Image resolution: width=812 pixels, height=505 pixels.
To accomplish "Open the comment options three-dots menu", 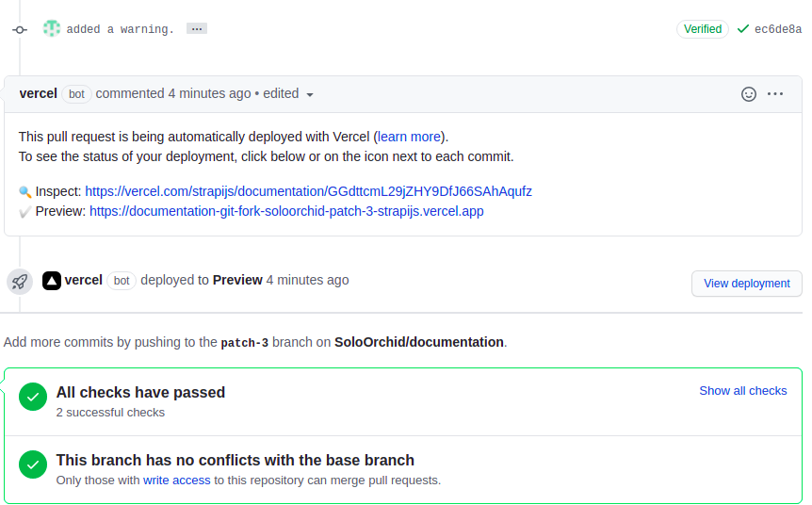I will pyautogui.click(x=774, y=94).
